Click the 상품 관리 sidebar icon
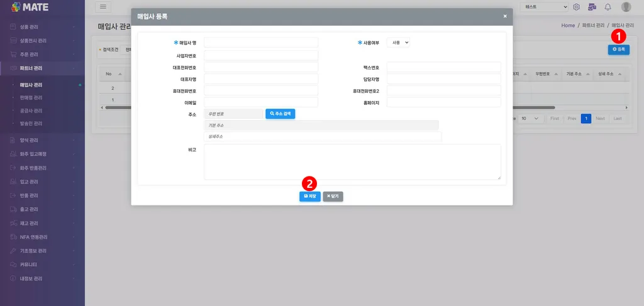Screen dimensions: 644x306 13,26
